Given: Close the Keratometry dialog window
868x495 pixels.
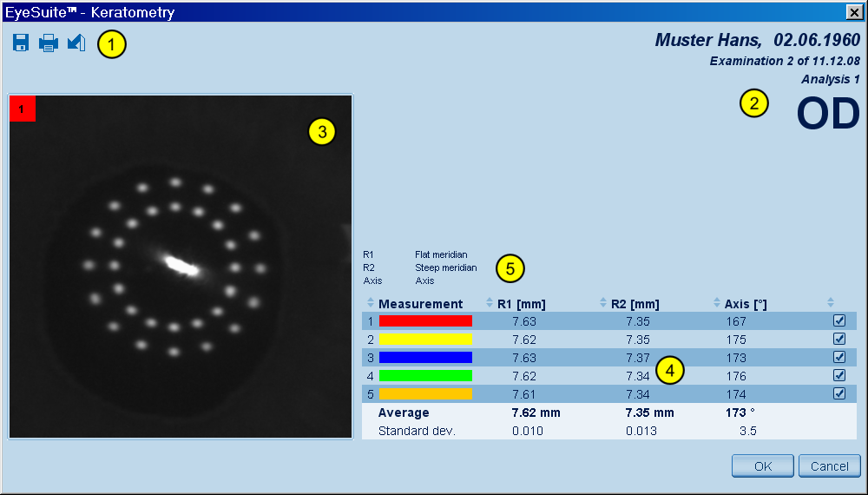Looking at the screenshot, I should pos(853,12).
